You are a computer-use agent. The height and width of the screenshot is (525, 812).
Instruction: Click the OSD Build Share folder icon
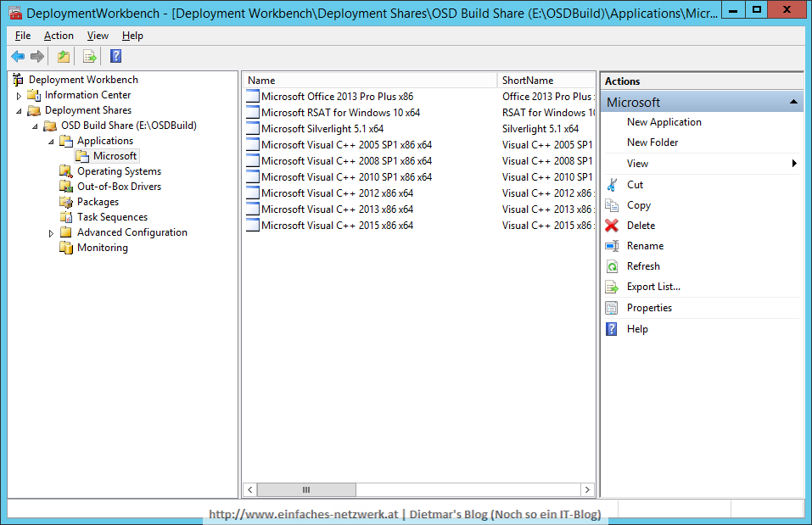(x=50, y=126)
